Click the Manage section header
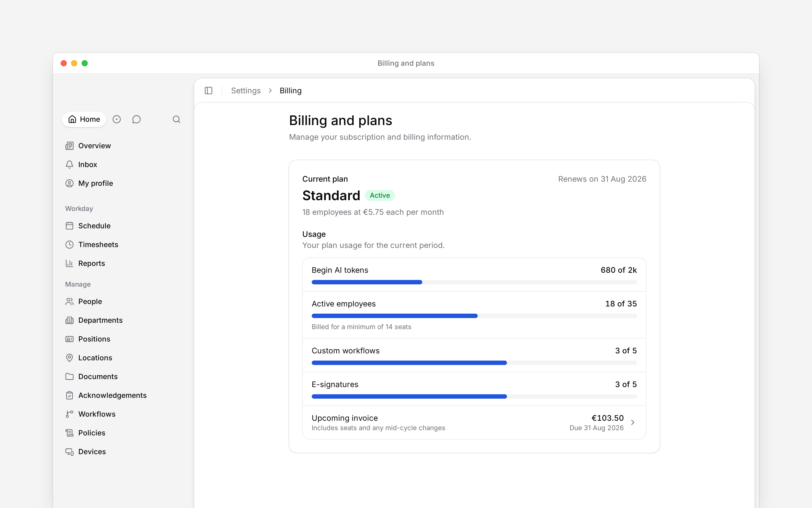 point(78,284)
